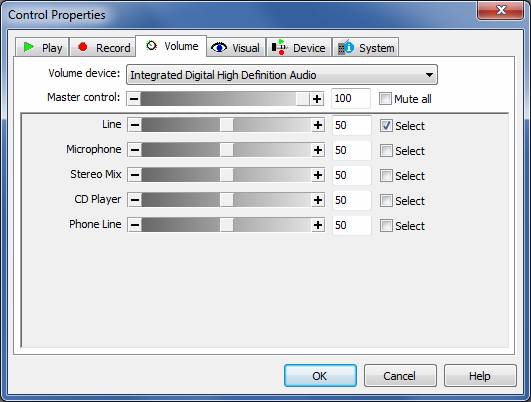
Task: Switch to the System tab
Action: coord(366,47)
